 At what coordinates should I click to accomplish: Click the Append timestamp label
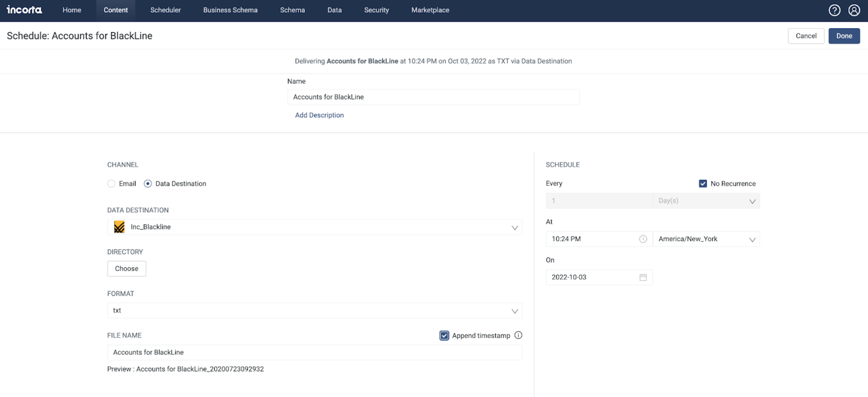point(481,335)
